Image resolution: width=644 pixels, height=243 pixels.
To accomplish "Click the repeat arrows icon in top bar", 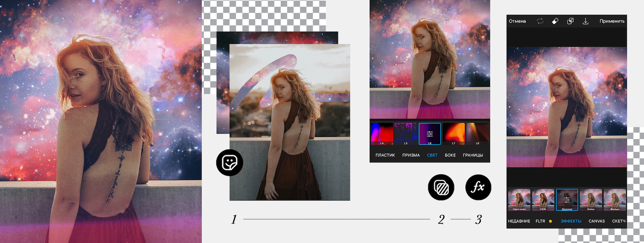I will [540, 21].
